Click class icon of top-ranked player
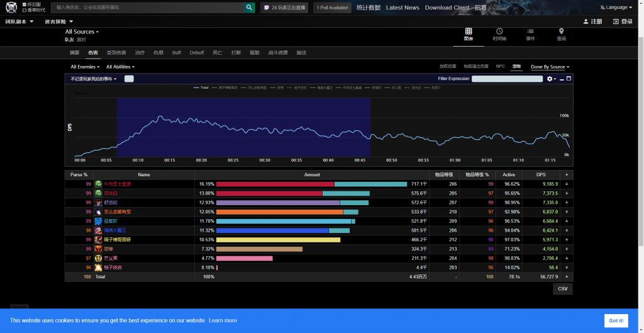 (x=98, y=184)
